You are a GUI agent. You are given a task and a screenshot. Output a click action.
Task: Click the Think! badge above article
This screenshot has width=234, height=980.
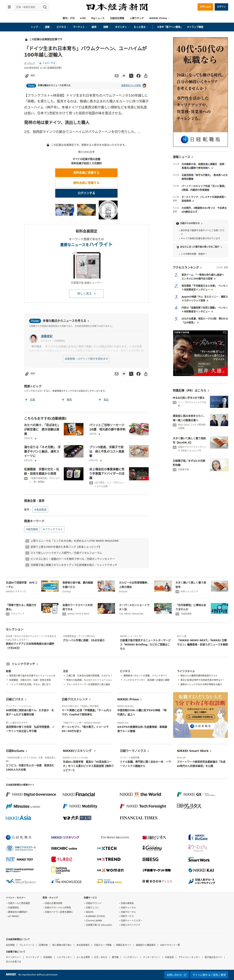point(31,86)
